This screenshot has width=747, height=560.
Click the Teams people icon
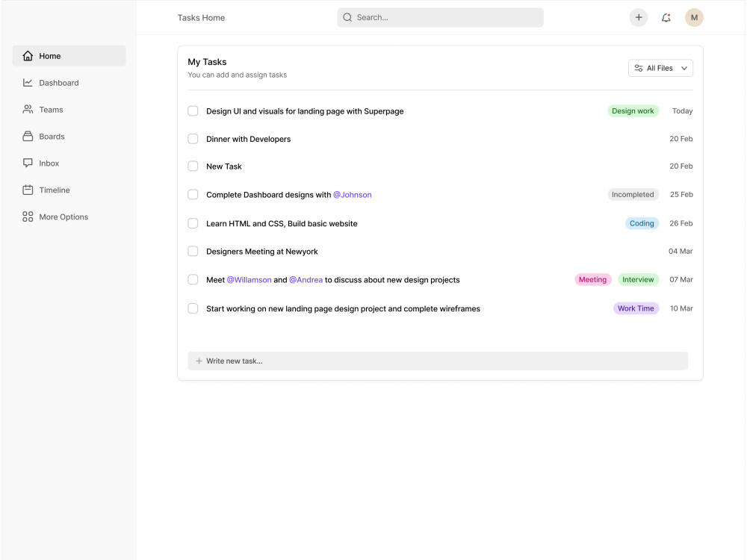pyautogui.click(x=28, y=110)
